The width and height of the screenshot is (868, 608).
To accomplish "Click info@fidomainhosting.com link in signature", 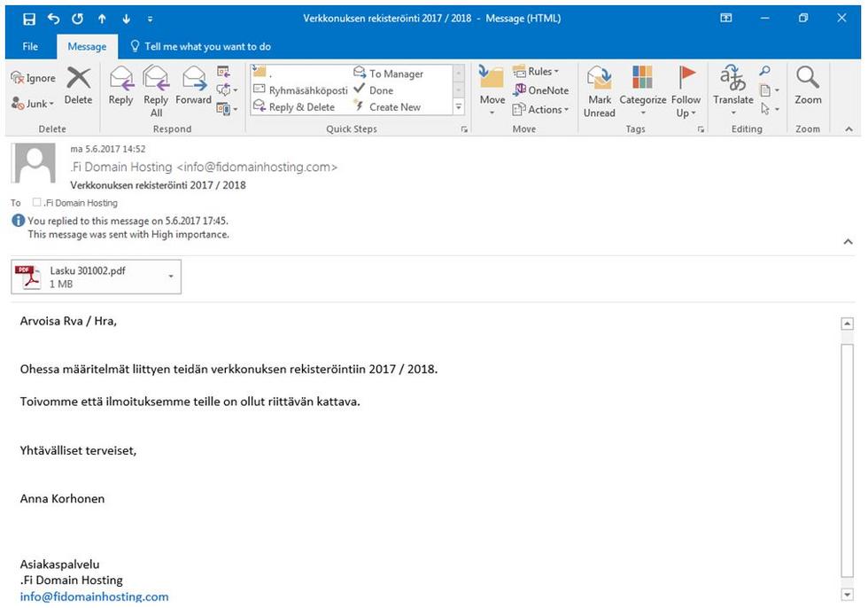I will [94, 596].
